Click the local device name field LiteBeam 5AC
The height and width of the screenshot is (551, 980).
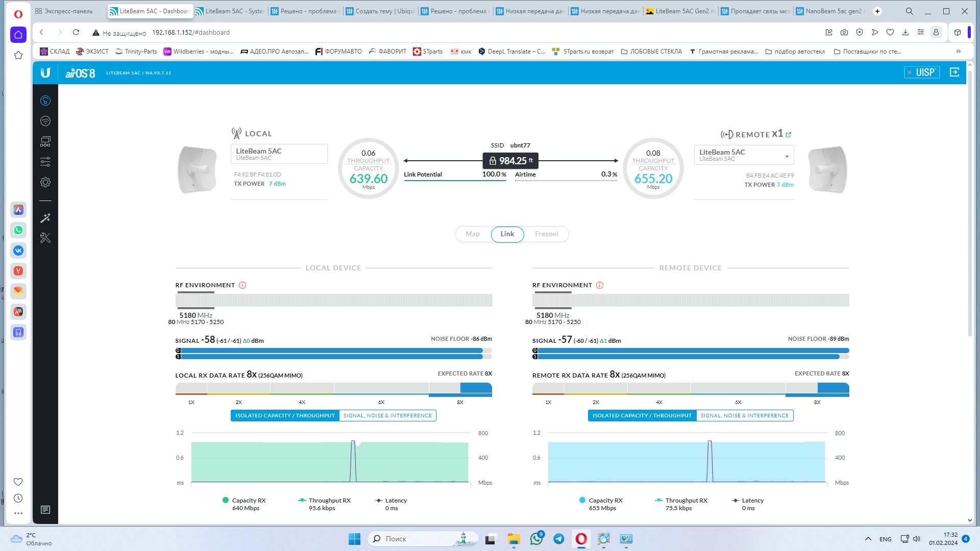[x=279, y=154]
